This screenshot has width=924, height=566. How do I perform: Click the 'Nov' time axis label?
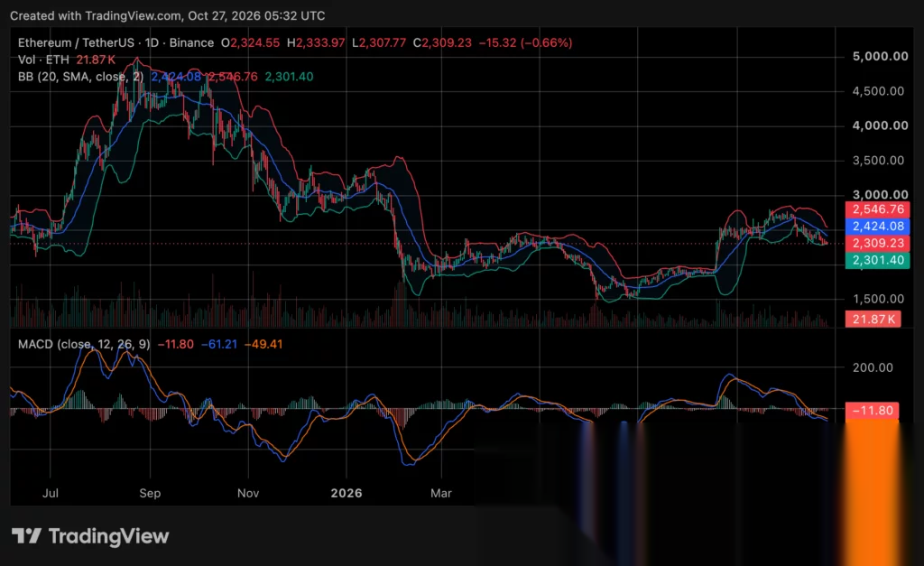(248, 494)
